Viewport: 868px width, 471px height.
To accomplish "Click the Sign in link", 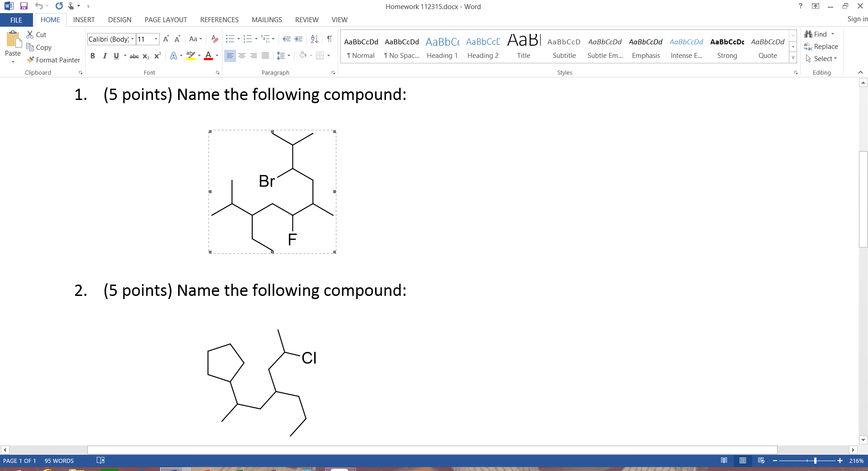I will pos(857,19).
